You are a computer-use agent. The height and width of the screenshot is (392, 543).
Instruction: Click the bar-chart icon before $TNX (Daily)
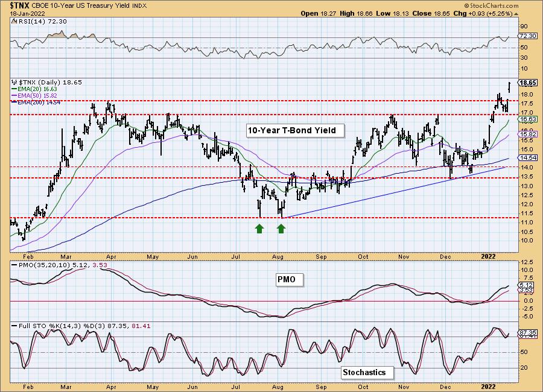[14, 83]
